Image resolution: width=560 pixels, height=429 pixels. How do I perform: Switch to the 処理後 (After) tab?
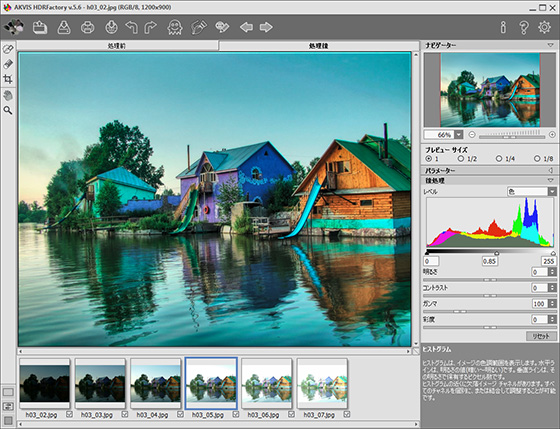(319, 46)
